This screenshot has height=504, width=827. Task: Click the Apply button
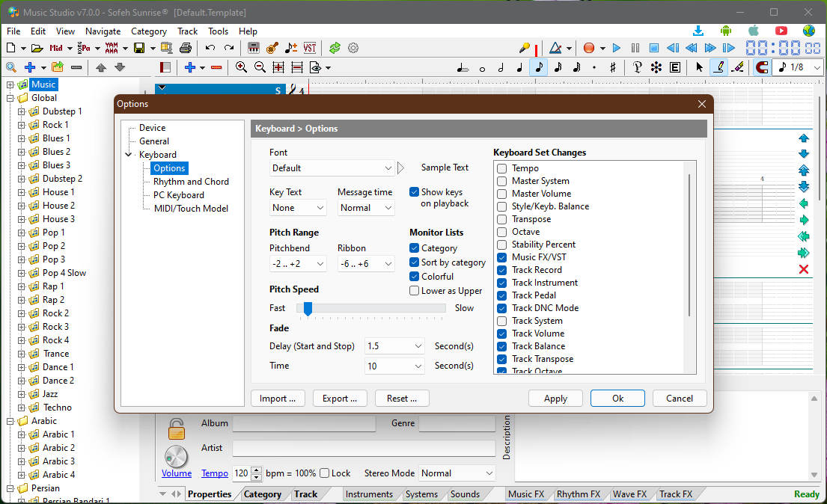(555, 399)
